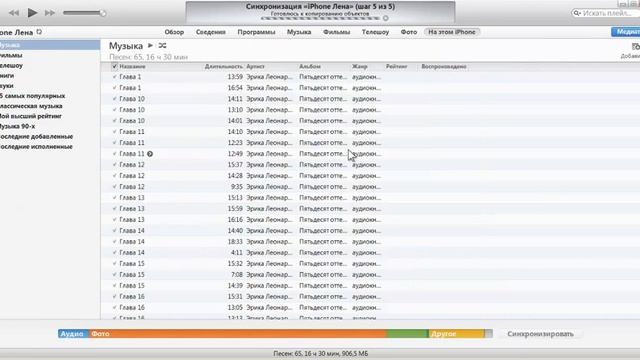Click the sync progress bar in the status display

tap(320, 18)
